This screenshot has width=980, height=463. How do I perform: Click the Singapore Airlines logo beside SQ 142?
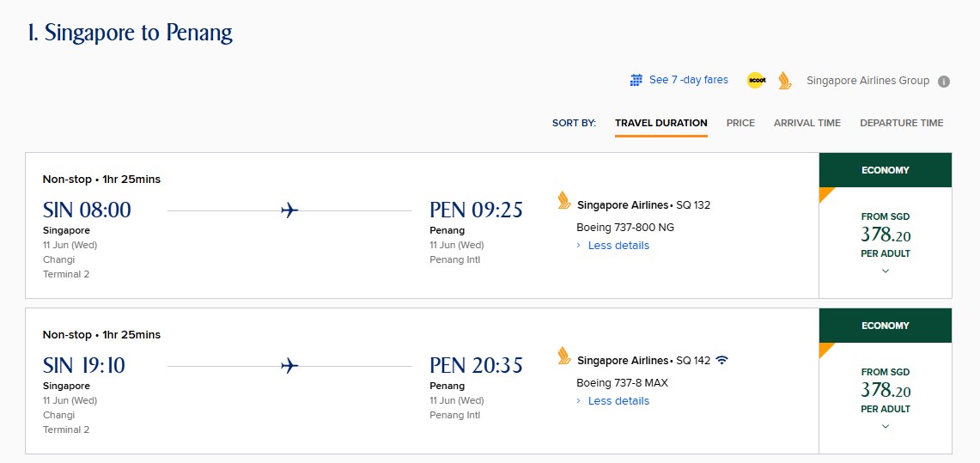[x=564, y=356]
